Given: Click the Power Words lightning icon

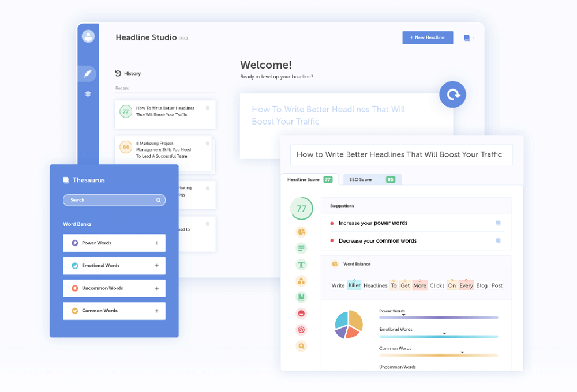Looking at the screenshot, I should (74, 243).
